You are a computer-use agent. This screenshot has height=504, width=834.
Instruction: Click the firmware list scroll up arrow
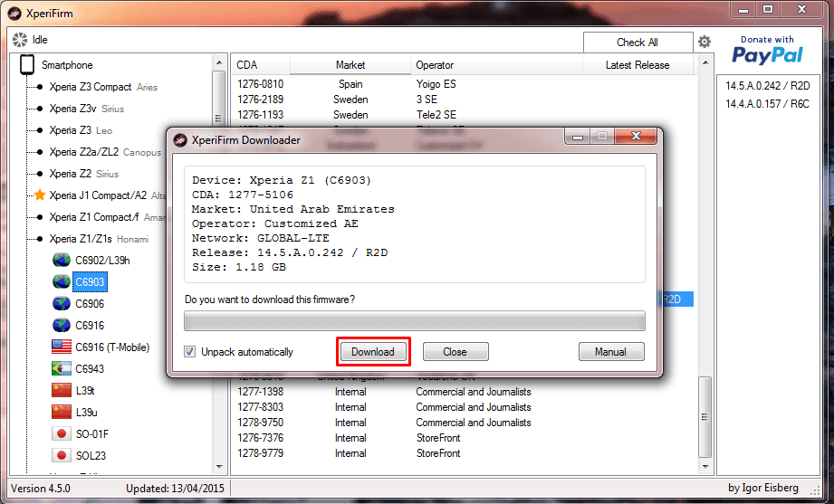pos(705,62)
